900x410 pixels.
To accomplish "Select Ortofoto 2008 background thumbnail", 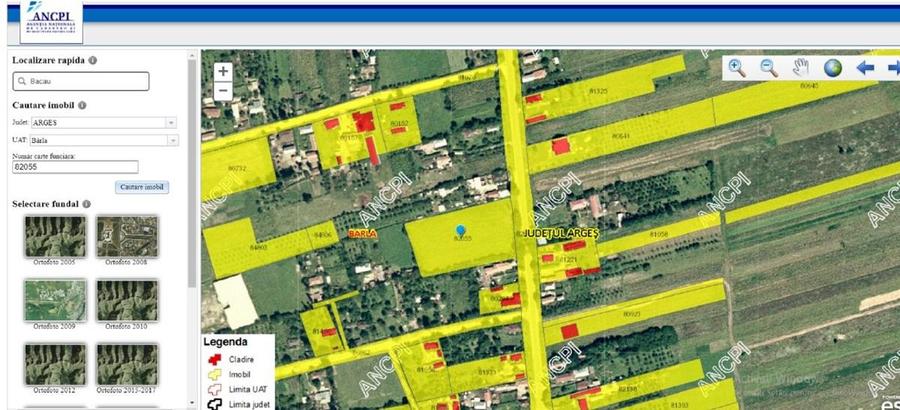I will (x=126, y=236).
